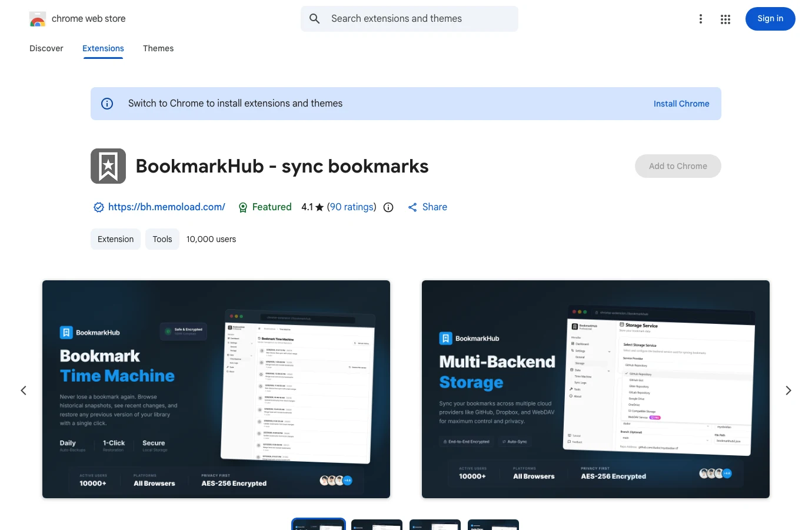Open the Bookmark Time Machine screenshot
This screenshot has height=530, width=812.
(216, 389)
